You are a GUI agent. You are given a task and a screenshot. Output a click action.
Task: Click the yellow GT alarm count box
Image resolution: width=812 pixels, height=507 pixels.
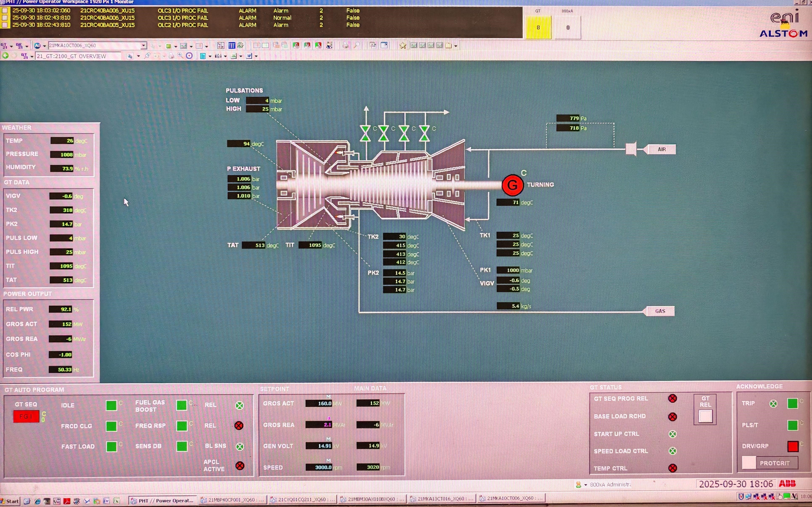538,28
